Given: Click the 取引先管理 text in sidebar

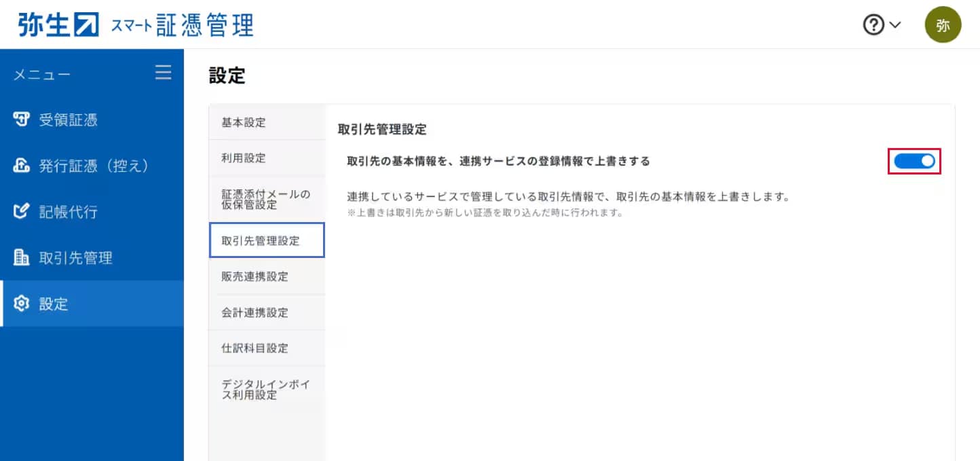Looking at the screenshot, I should point(76,258).
